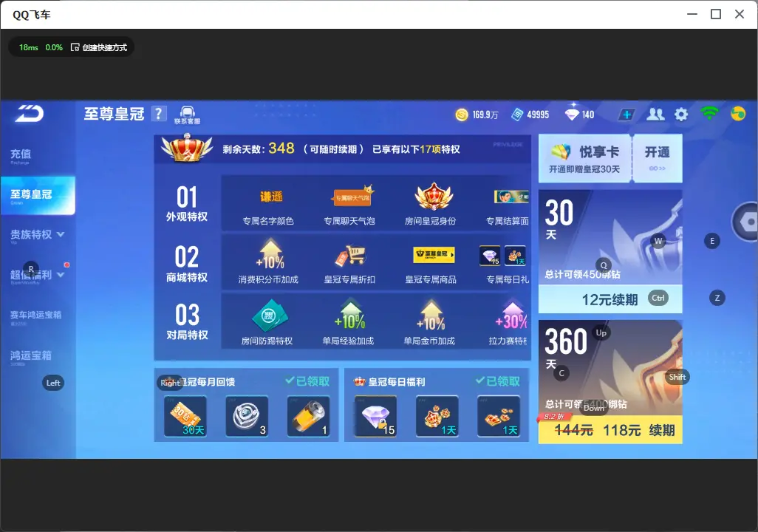Click the large crown emblem in header
This screenshot has width=758, height=532.
(x=187, y=146)
